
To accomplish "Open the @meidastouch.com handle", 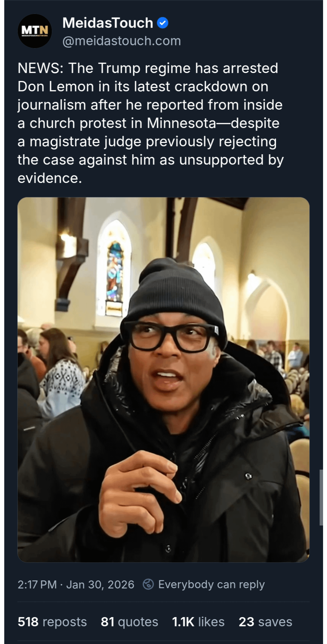I will pos(122,41).
